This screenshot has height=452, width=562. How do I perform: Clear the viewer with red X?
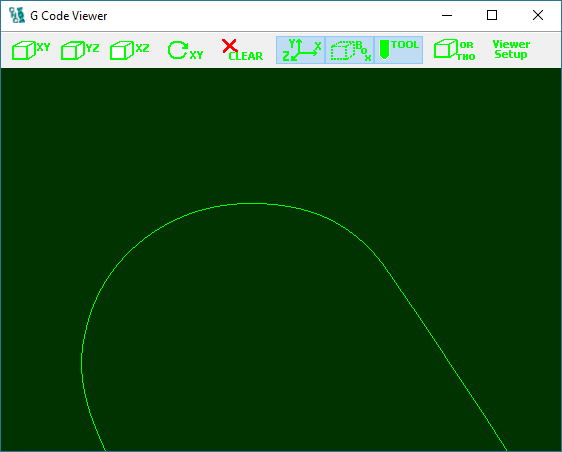(x=242, y=50)
